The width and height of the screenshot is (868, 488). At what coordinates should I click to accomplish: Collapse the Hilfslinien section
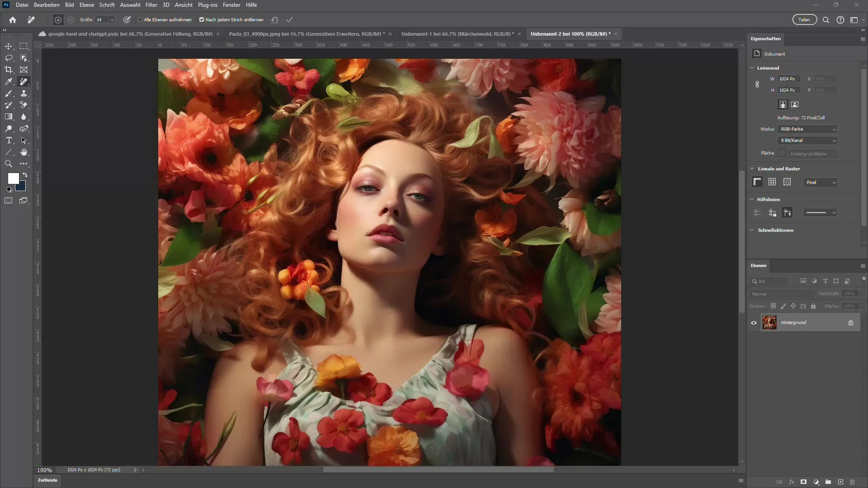click(x=752, y=199)
